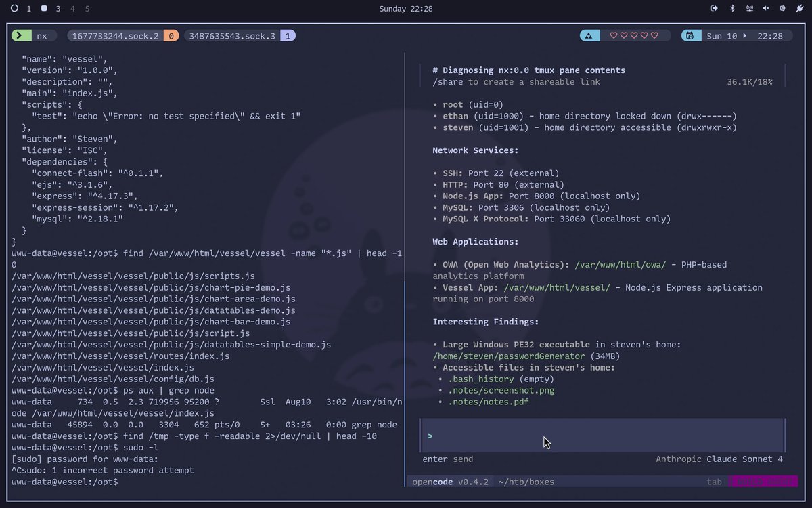
Task: Switch to workspace 3
Action: [x=58, y=9]
